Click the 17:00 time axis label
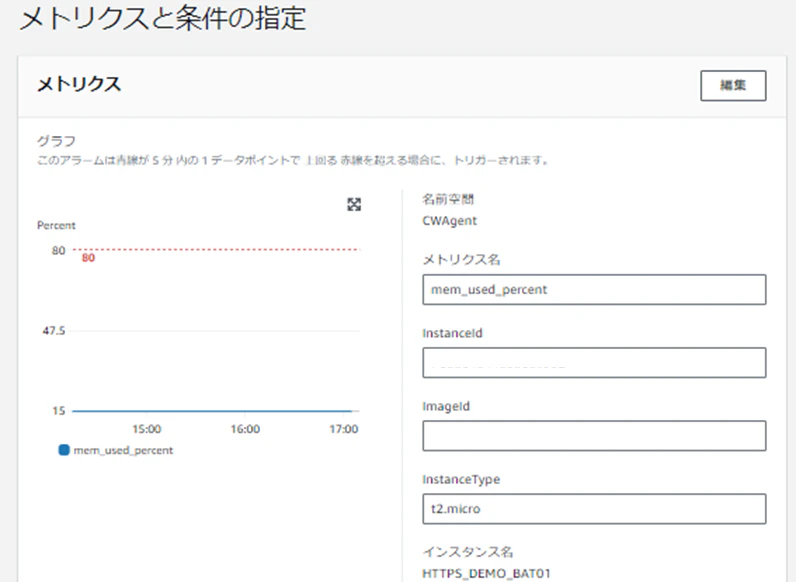This screenshot has width=796, height=582. coord(344,429)
